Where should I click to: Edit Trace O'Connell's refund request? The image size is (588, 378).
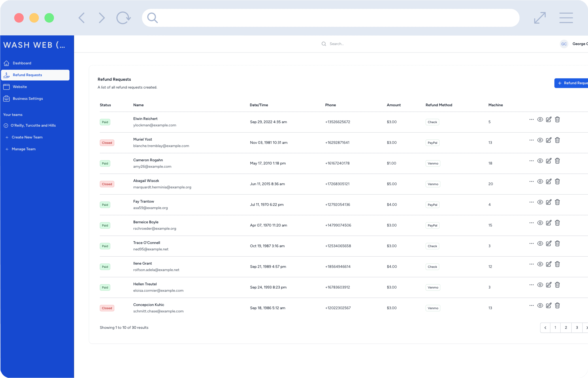tap(549, 244)
